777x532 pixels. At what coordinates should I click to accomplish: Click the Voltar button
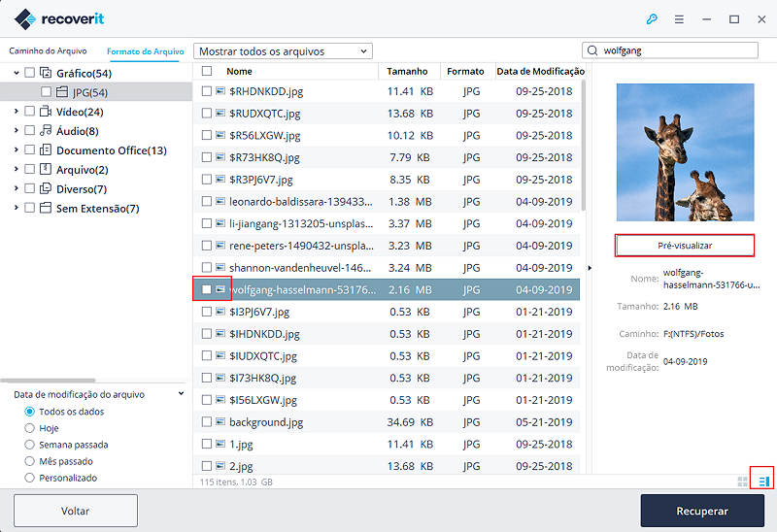tap(76, 511)
